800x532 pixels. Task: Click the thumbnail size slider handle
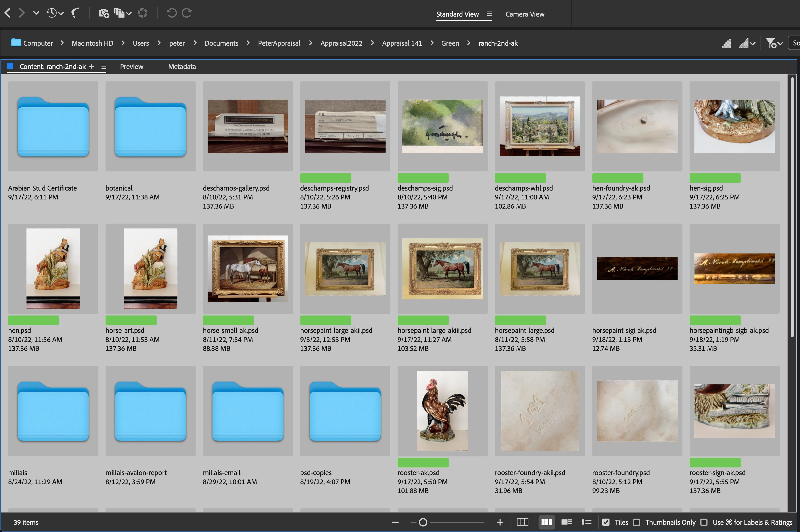point(423,522)
